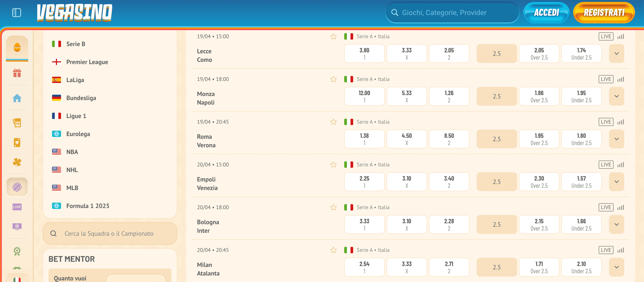Open extra markets chevron for Empoli vs Venezia
Image resolution: width=644 pixels, height=282 pixels.
click(616, 182)
